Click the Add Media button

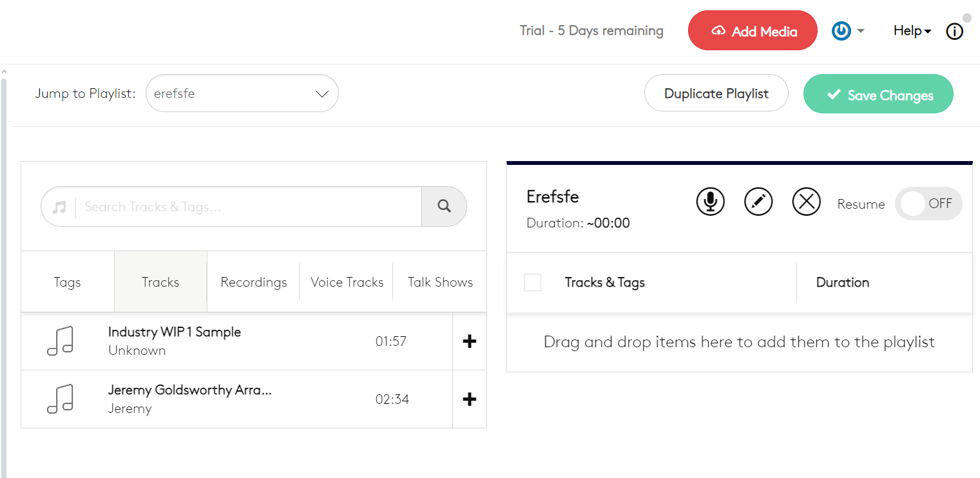click(x=753, y=31)
